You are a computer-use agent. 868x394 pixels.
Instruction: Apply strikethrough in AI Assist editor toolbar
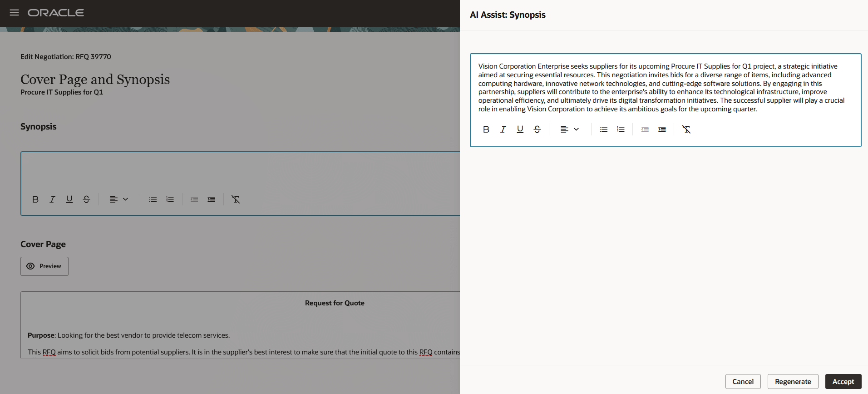(x=537, y=130)
